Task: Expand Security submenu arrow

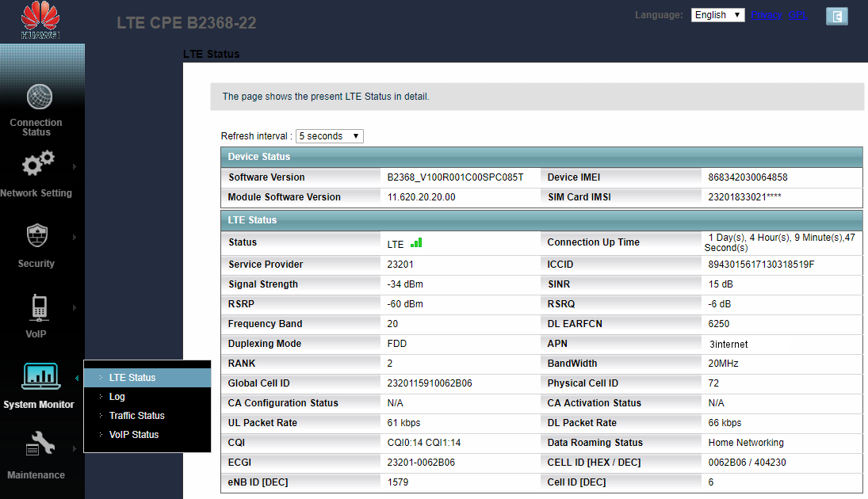Action: tap(75, 238)
